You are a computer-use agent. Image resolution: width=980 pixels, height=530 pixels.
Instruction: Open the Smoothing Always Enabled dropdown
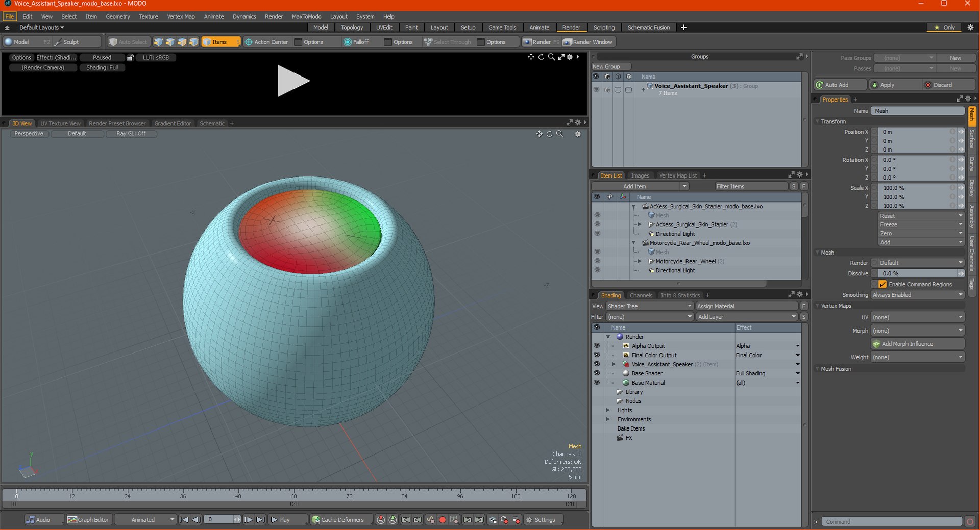coord(917,295)
